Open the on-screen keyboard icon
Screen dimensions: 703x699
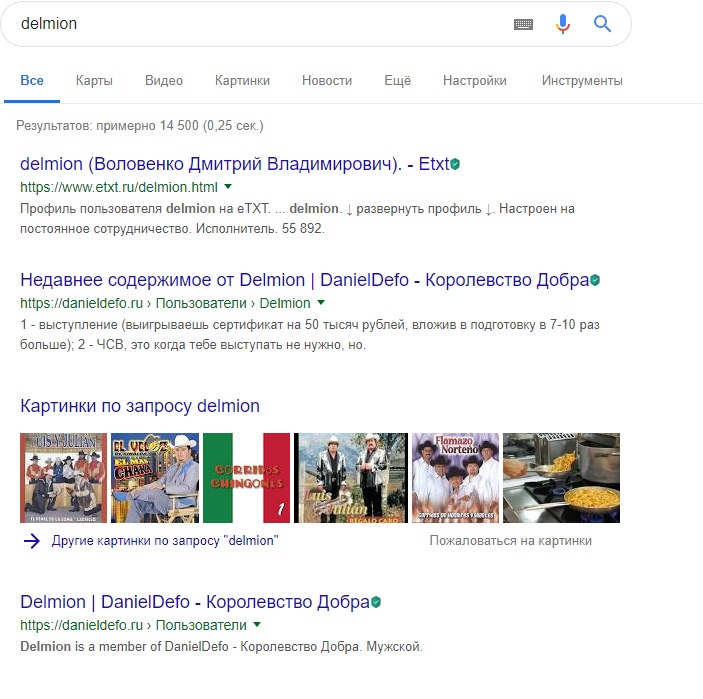pos(523,24)
